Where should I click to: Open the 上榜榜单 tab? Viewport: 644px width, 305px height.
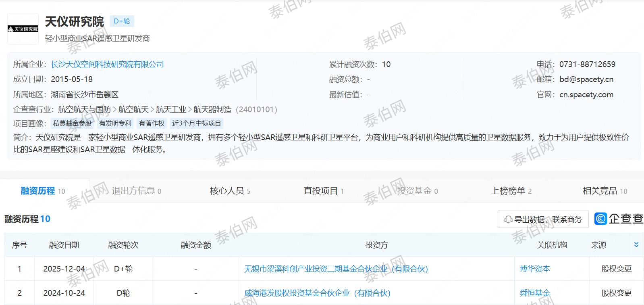click(511, 191)
